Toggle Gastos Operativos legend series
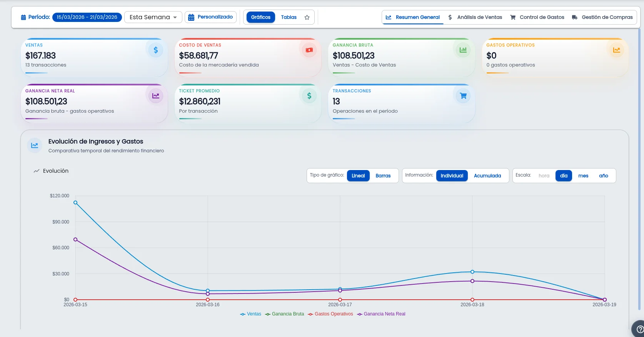The image size is (644, 337). click(x=330, y=314)
